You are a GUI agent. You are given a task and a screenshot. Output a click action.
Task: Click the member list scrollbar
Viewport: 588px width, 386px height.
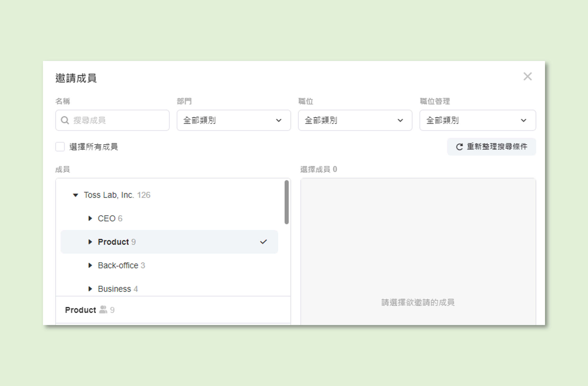tap(287, 202)
